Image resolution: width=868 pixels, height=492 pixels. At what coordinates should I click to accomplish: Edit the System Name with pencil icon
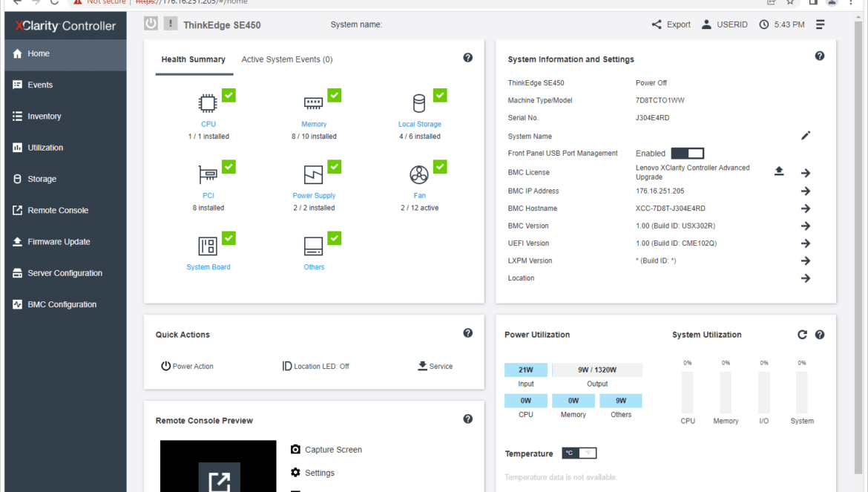[x=806, y=136]
